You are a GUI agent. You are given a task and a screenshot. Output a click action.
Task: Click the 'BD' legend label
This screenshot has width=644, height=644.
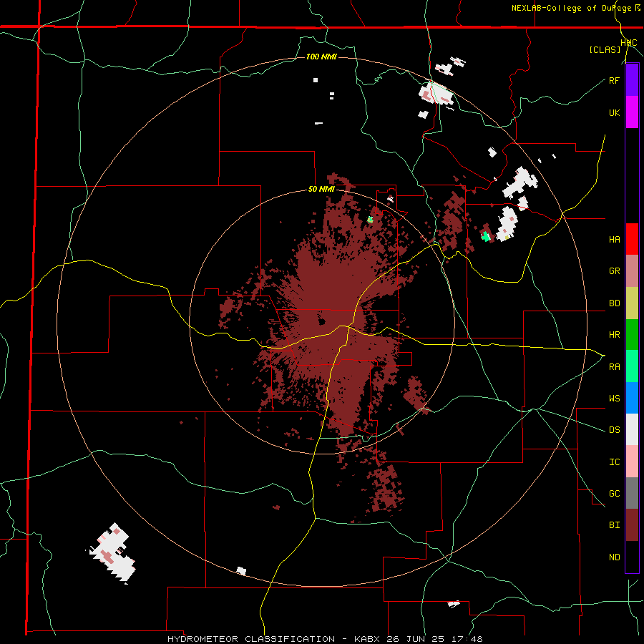point(615,303)
